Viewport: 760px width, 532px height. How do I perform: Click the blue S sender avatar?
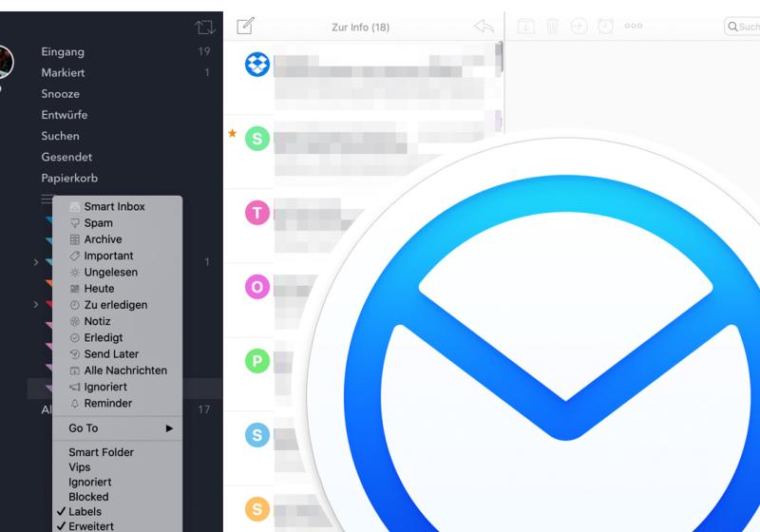tap(257, 435)
